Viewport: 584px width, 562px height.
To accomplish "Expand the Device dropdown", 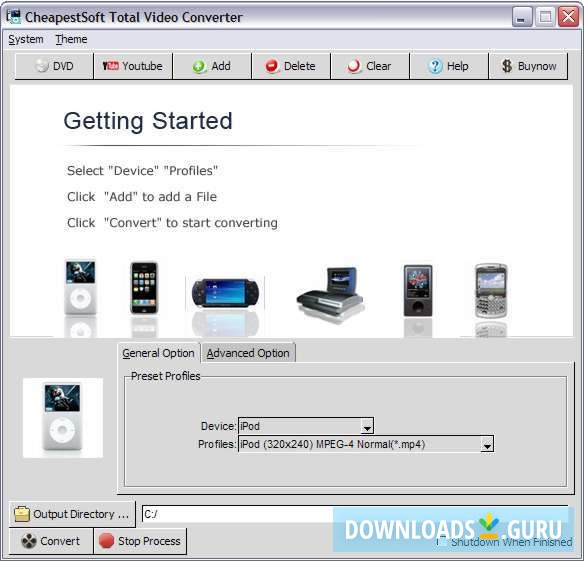I will pyautogui.click(x=367, y=426).
